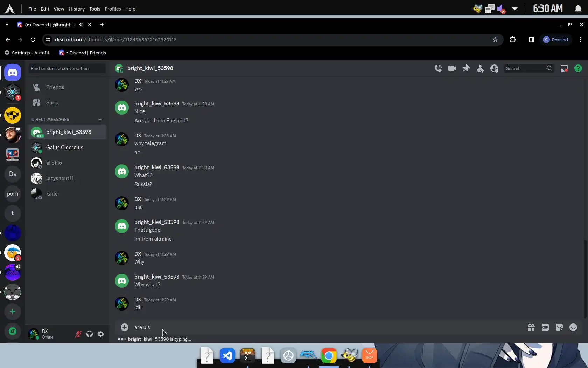Open yellow crash-test symbol server

tap(13, 115)
